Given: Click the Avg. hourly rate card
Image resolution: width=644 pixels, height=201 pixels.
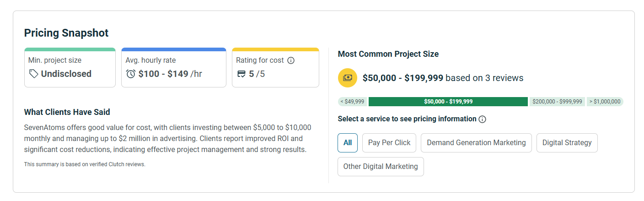Looking at the screenshot, I should pyautogui.click(x=173, y=67).
